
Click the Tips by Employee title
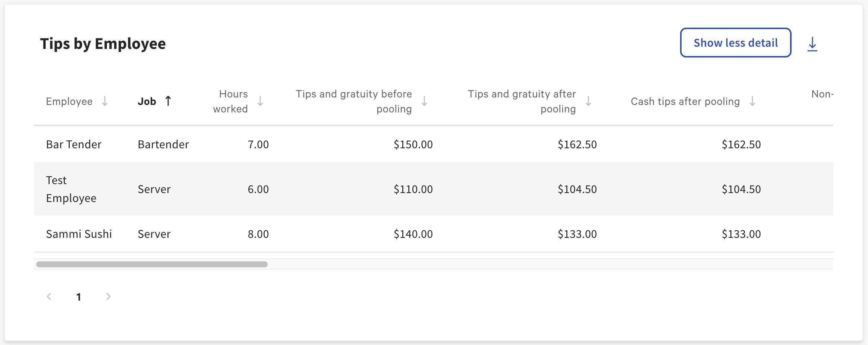pos(103,43)
